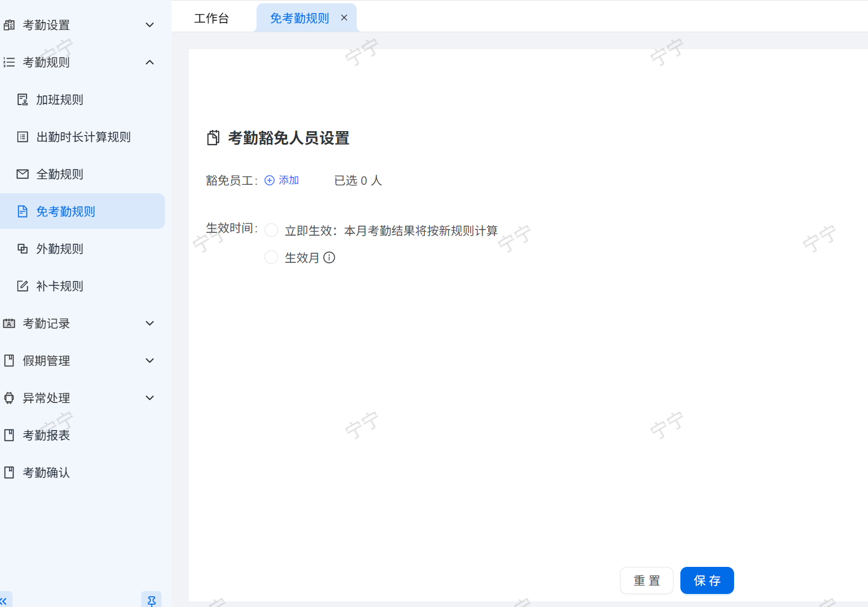Select the 立即生效 radio option
Image resolution: width=868 pixels, height=607 pixels.
[271, 230]
